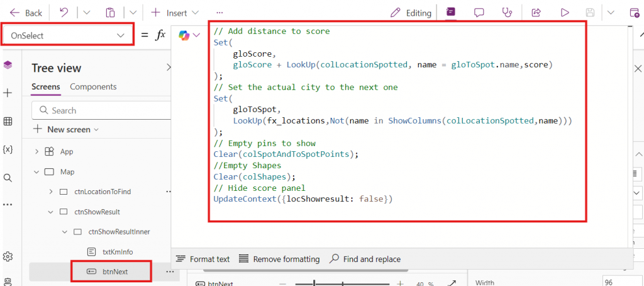Open save options dropdown arrow
The image size is (644, 286).
611,13
